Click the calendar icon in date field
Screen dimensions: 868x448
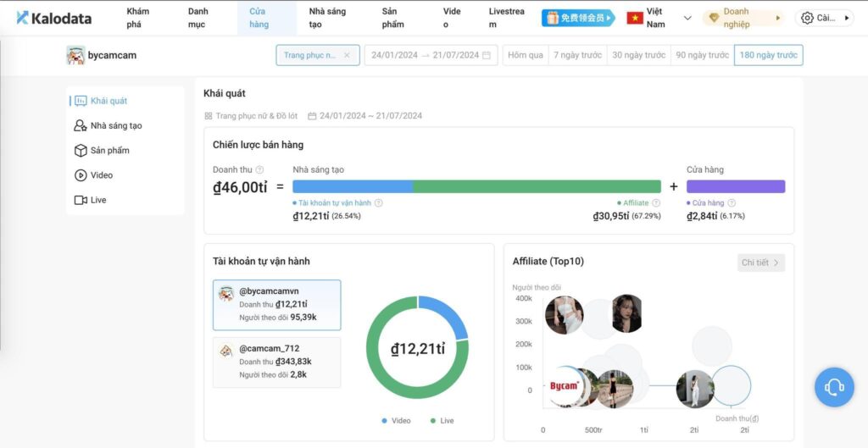coord(486,55)
